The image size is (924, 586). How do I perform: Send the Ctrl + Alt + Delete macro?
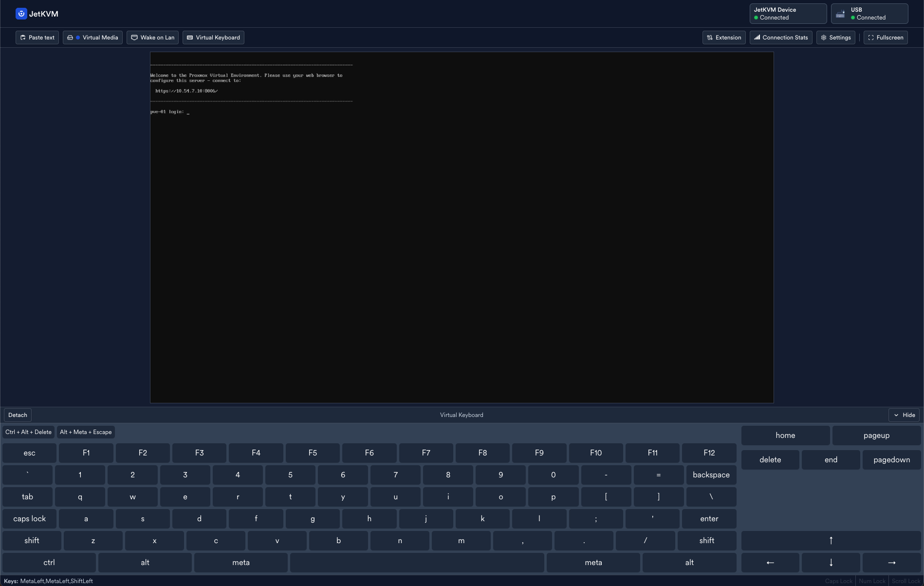(x=28, y=432)
